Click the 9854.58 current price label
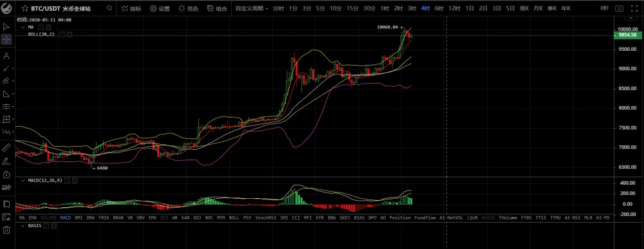The width and height of the screenshot is (644, 249). pyautogui.click(x=627, y=35)
